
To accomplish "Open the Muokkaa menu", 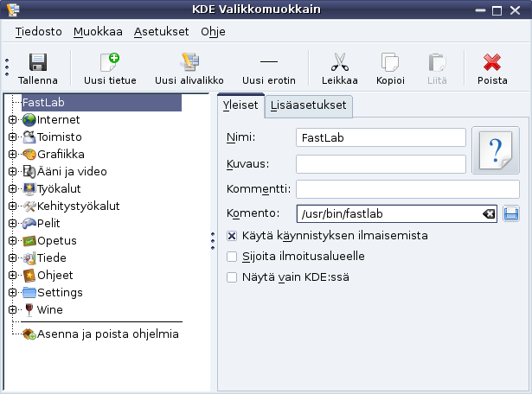I will click(98, 31).
